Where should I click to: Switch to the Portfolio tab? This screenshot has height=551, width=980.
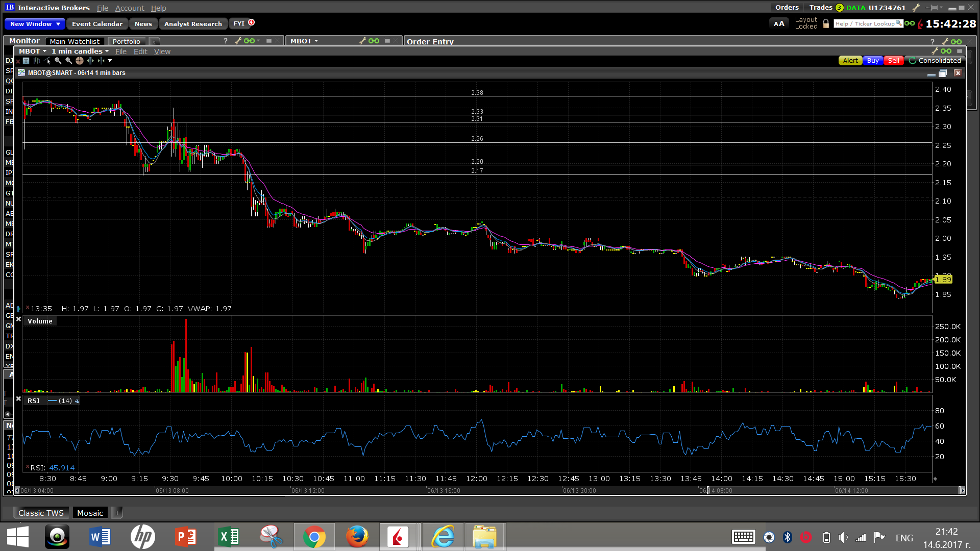coord(126,41)
